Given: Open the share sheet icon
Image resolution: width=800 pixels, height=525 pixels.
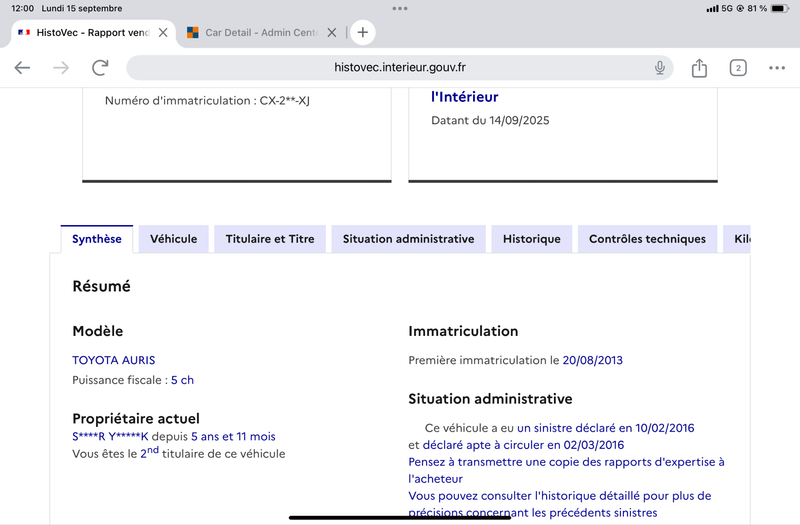Looking at the screenshot, I should [699, 68].
